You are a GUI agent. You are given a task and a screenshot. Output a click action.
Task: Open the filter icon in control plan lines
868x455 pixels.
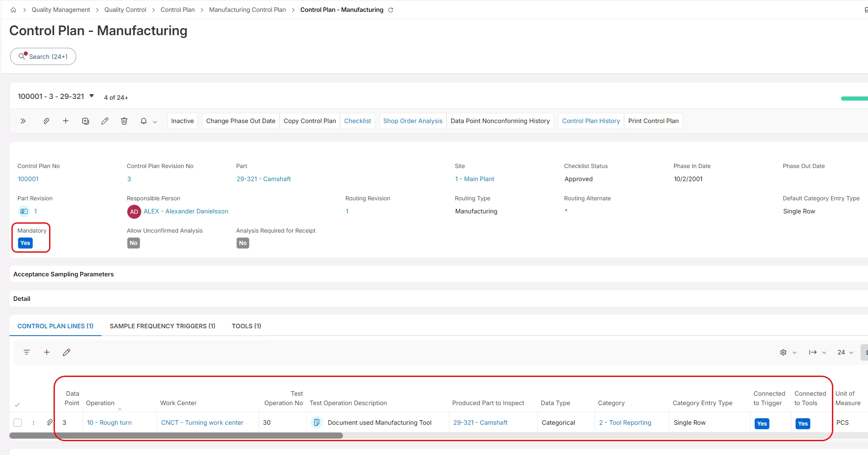(27, 352)
